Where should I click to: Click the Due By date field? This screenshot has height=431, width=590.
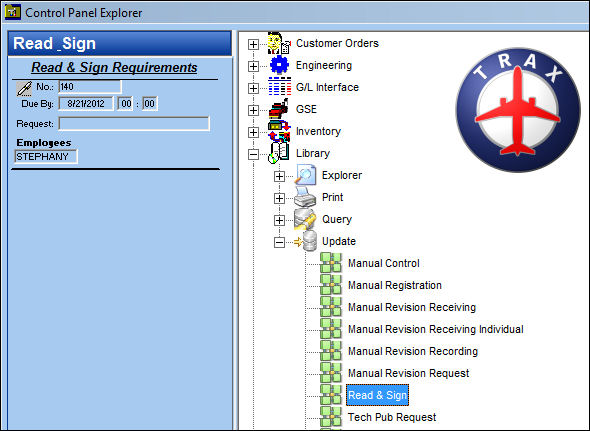pyautogui.click(x=86, y=104)
